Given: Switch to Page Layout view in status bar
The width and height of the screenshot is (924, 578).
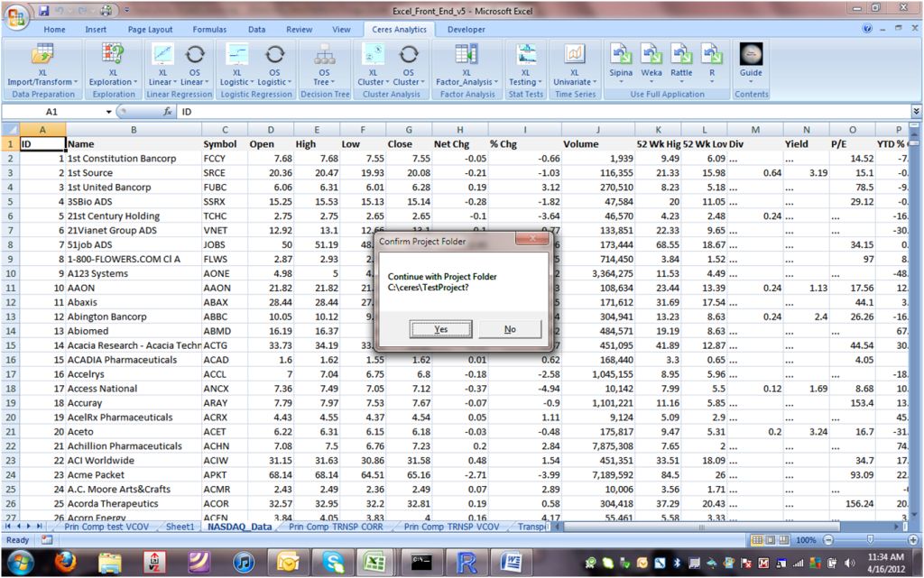Looking at the screenshot, I should [771, 540].
